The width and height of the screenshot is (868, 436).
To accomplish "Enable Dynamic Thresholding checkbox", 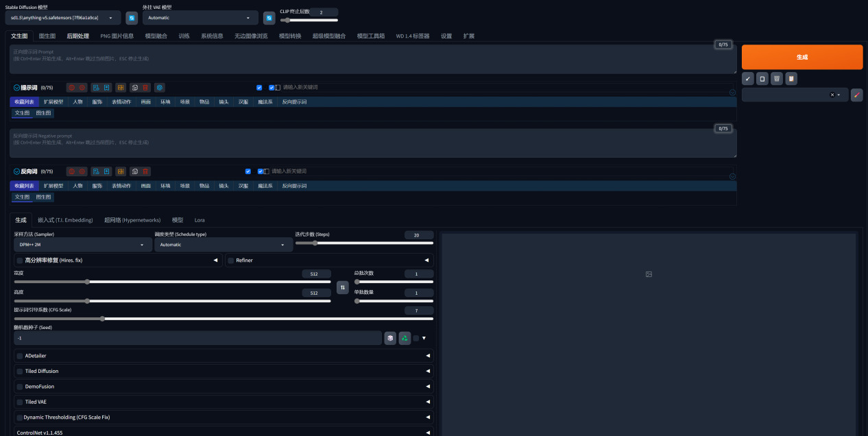I will point(20,417).
